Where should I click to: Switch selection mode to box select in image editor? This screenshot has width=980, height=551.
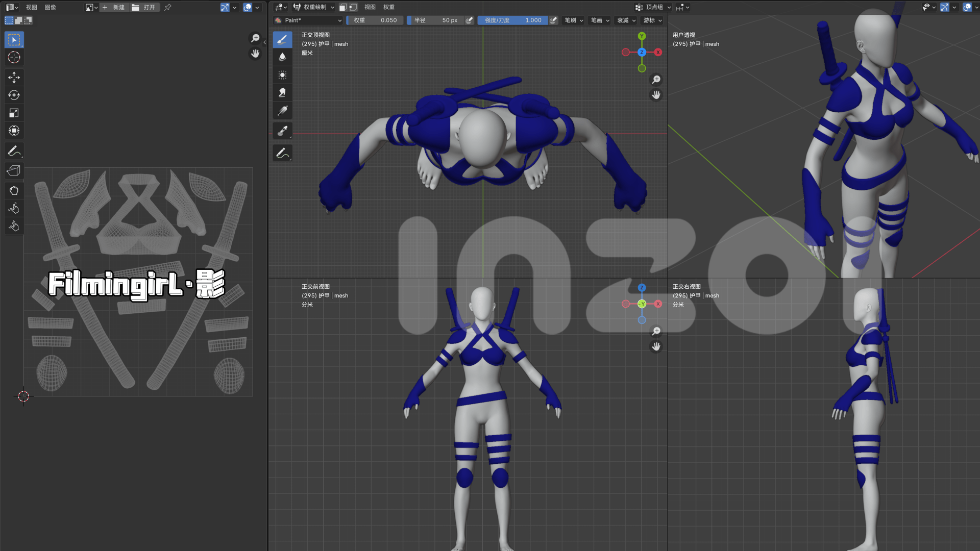tap(8, 20)
